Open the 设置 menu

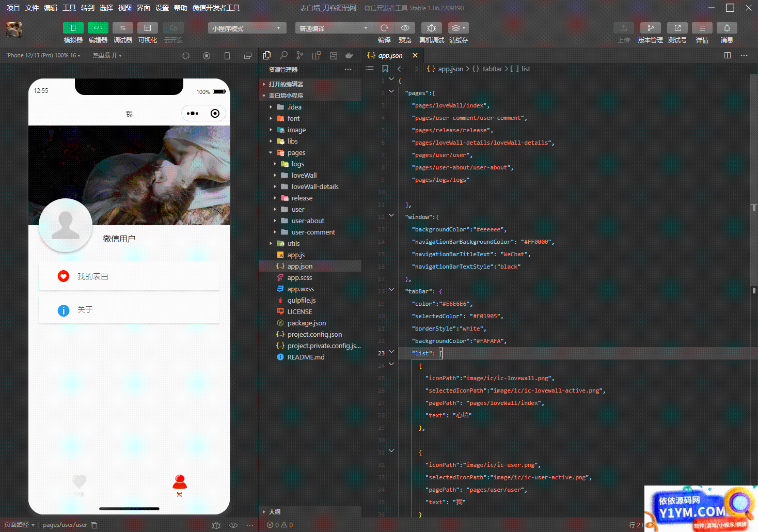click(162, 8)
